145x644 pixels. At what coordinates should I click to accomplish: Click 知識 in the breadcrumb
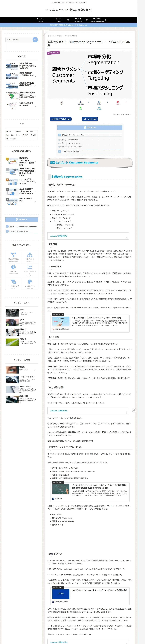tap(61, 36)
